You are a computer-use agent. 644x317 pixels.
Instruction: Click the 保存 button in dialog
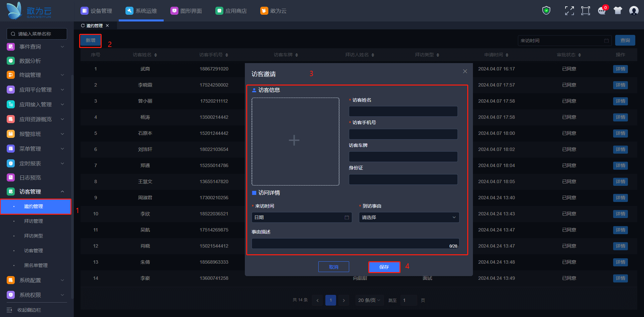point(384,267)
